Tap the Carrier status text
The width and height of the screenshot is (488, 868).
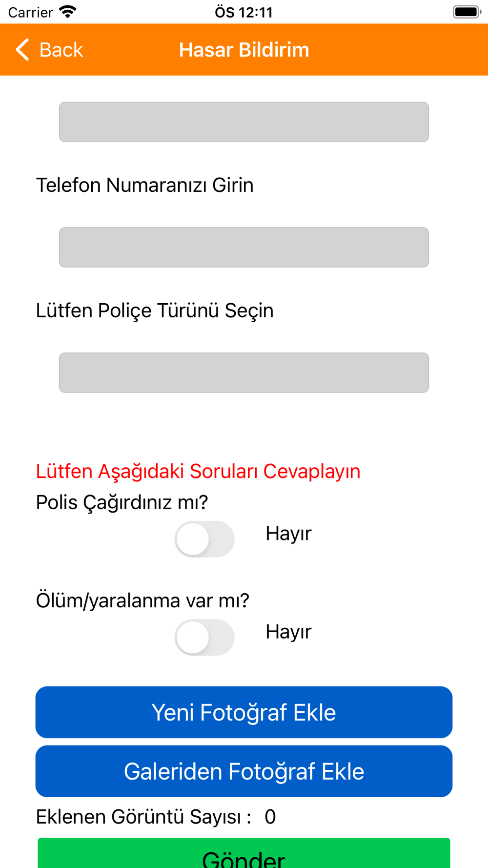click(x=31, y=12)
